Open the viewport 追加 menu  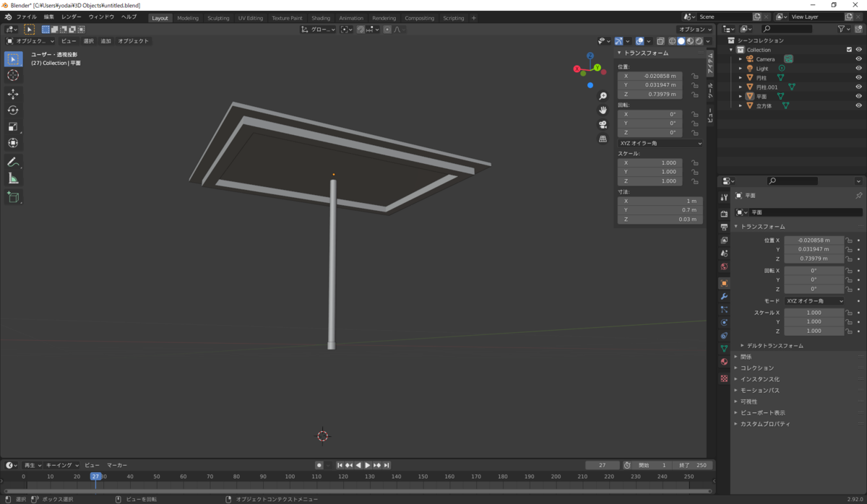click(x=106, y=41)
